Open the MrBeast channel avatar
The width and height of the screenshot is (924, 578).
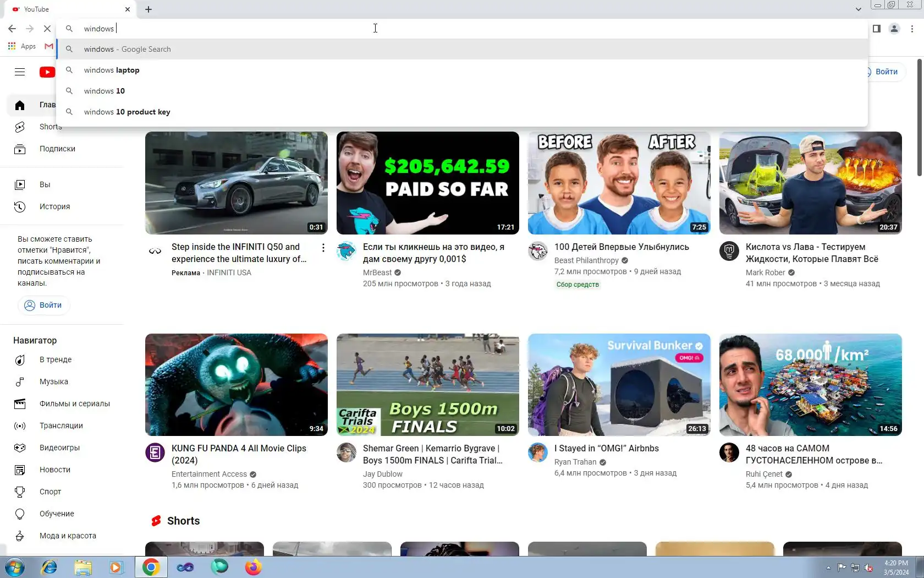(346, 252)
